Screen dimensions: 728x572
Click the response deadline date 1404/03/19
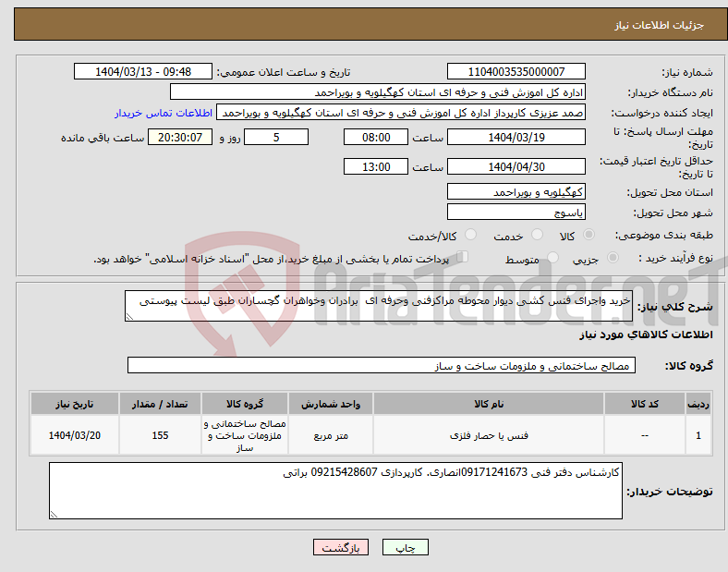516,137
